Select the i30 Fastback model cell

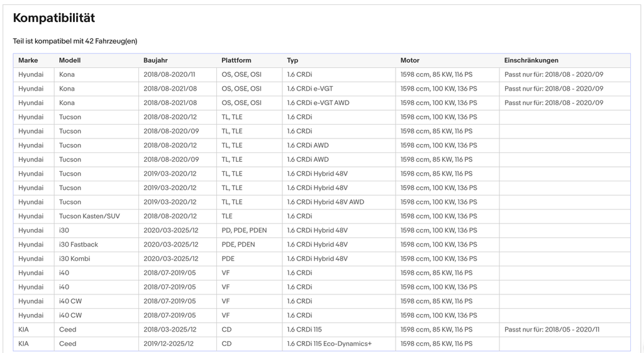point(79,245)
